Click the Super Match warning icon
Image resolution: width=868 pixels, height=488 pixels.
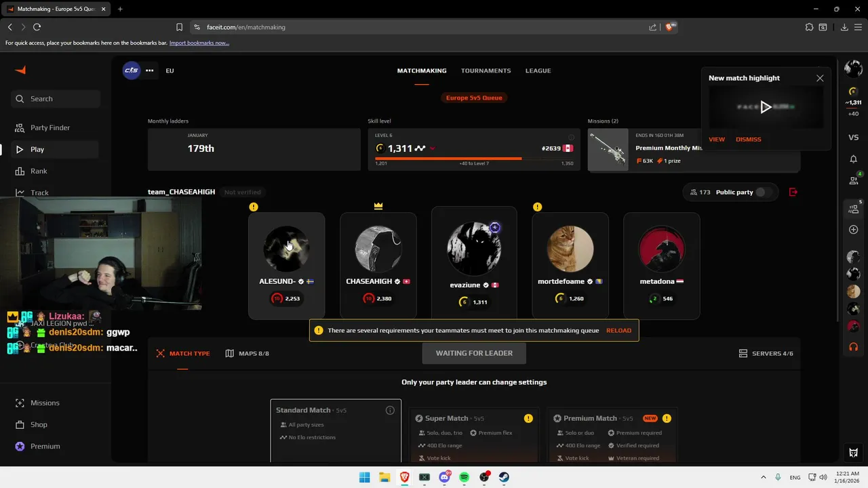(x=528, y=418)
